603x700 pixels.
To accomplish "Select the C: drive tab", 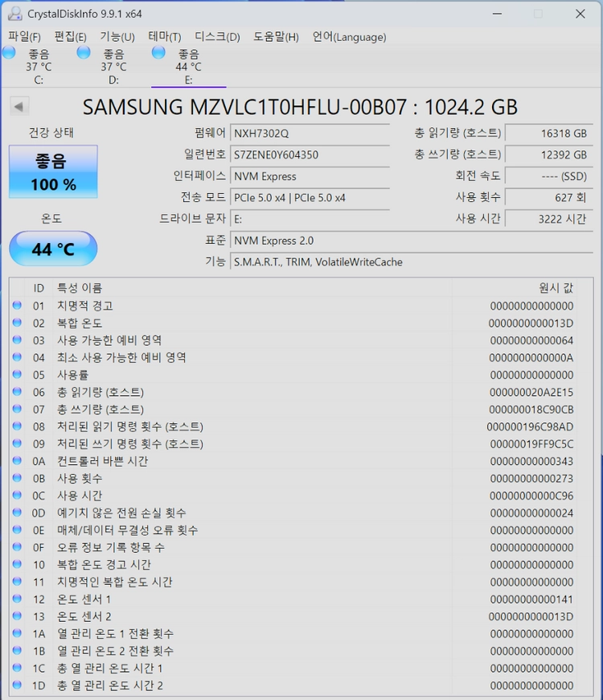I will tap(39, 66).
